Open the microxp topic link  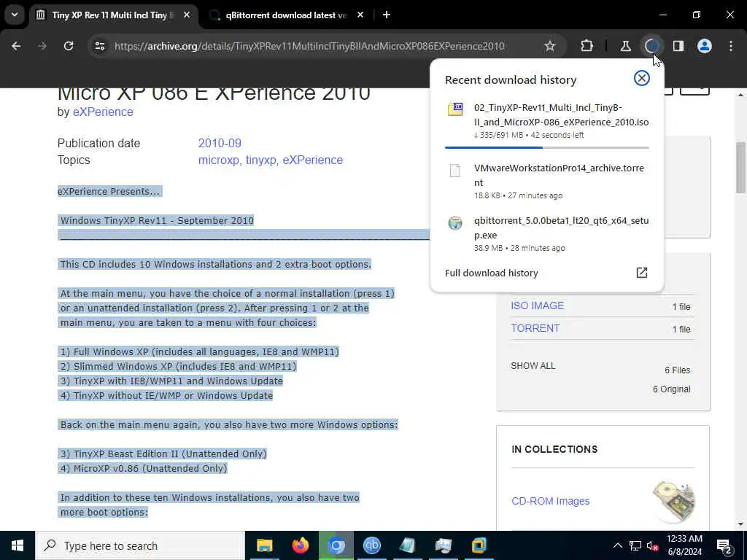point(218,160)
